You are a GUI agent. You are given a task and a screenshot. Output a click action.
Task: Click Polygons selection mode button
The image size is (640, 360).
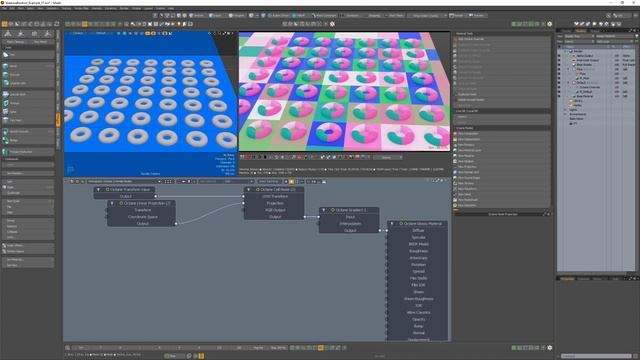[x=237, y=15]
